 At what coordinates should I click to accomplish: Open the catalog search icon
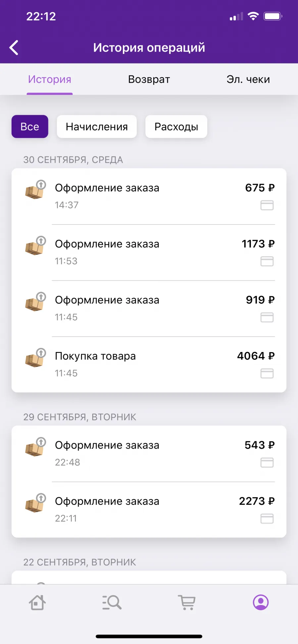[112, 602]
